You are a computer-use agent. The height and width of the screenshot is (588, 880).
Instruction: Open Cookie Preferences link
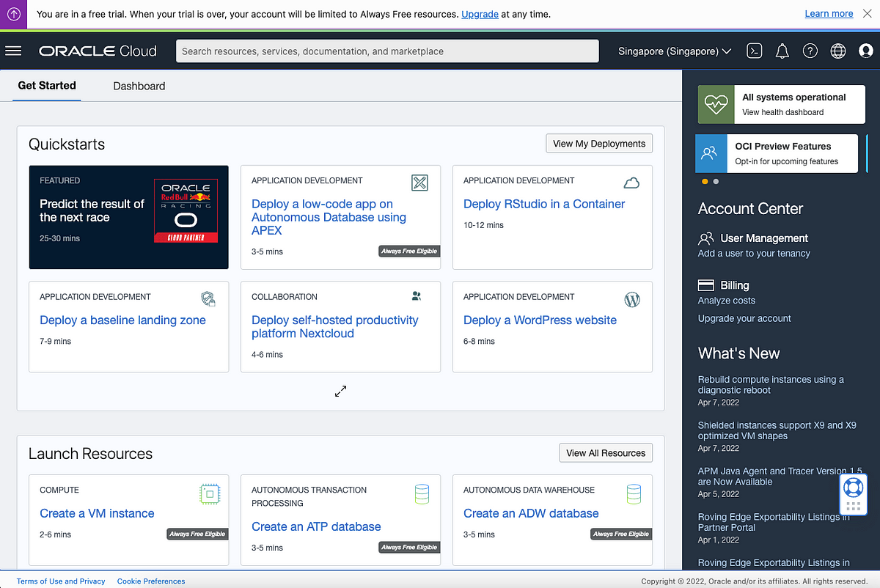pos(151,581)
